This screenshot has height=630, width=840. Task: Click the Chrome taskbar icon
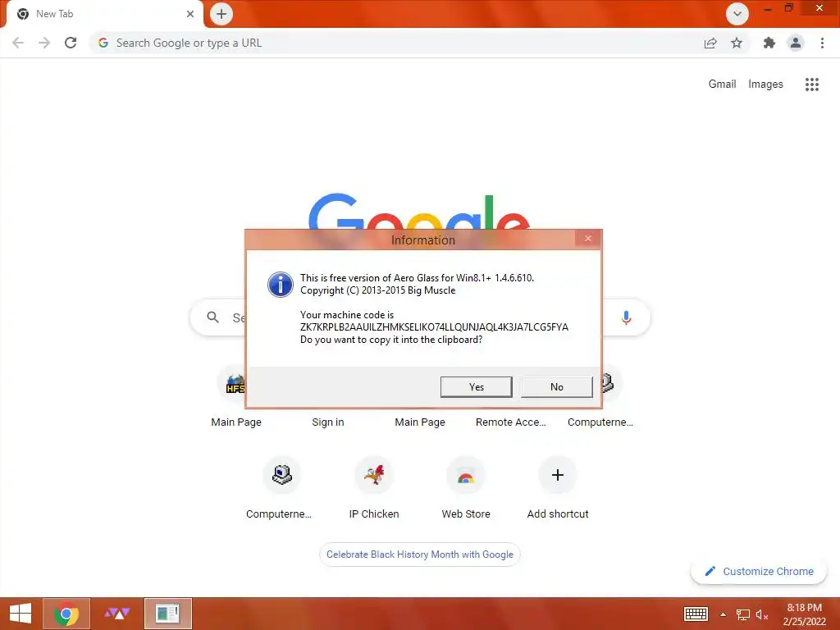coord(66,614)
